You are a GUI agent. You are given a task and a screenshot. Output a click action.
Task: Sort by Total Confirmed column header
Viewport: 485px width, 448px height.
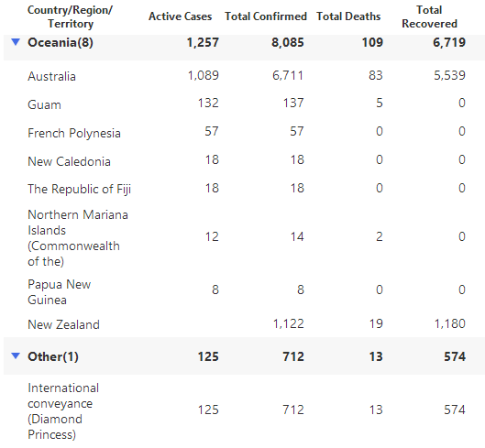pos(266,16)
